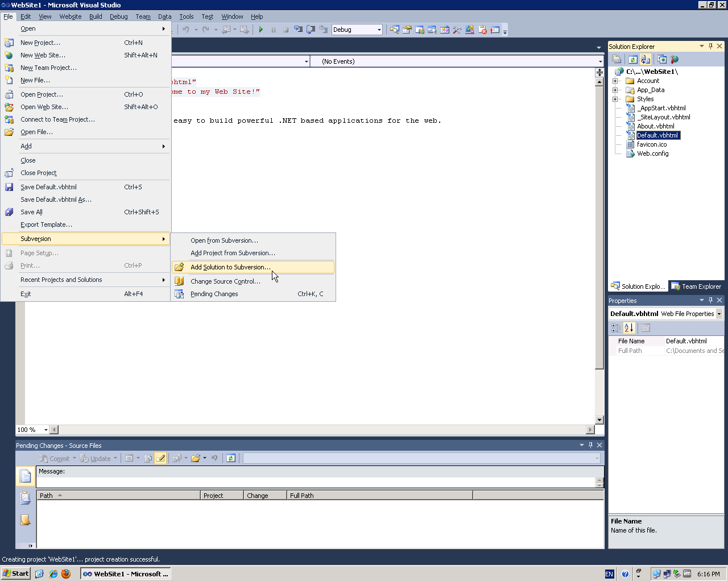Sort Pending Changes by Change column header
This screenshot has width=728, height=582.
[x=265, y=496]
